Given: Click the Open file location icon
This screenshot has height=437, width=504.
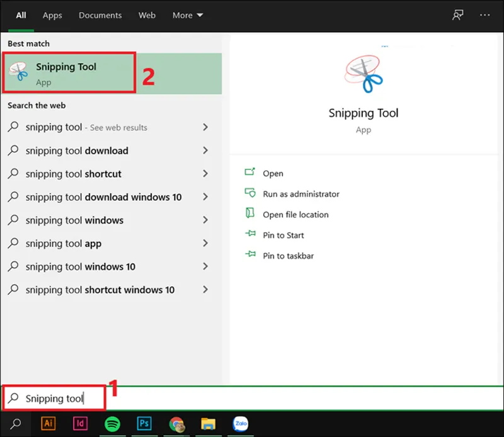Looking at the screenshot, I should pos(249,213).
